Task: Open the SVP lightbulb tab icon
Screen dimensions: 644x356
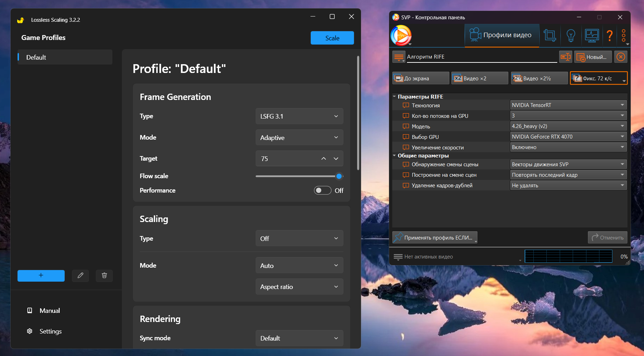Action: click(x=571, y=35)
